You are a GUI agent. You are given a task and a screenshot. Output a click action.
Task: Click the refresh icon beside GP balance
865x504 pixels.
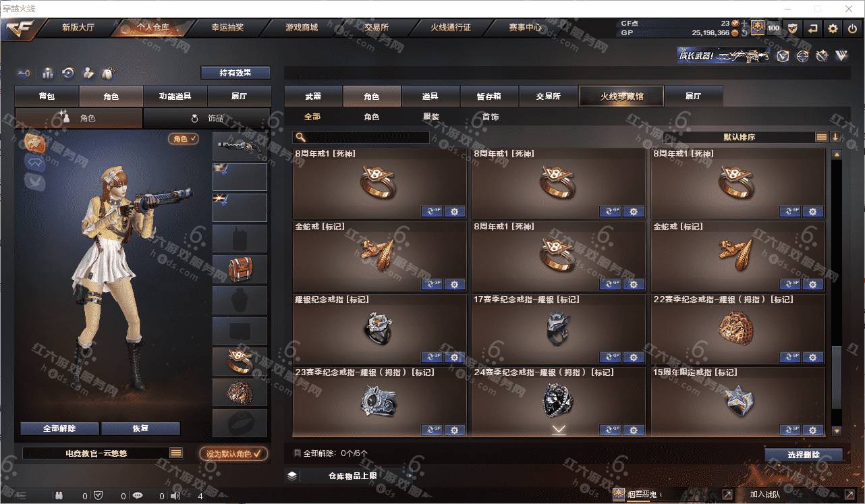tap(743, 32)
